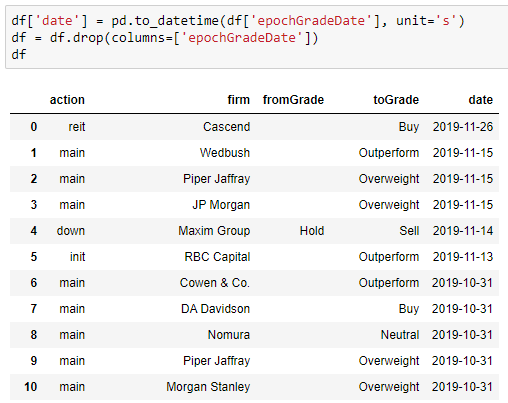Viewport: 508px width, 403px height.
Task: Click the DA Davidson cell
Action: [215, 309]
